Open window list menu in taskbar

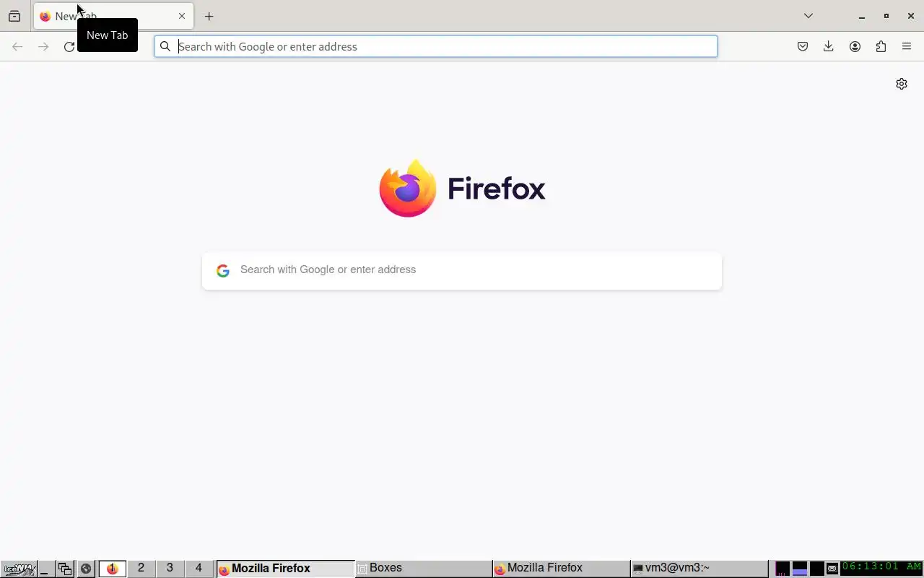pos(65,569)
